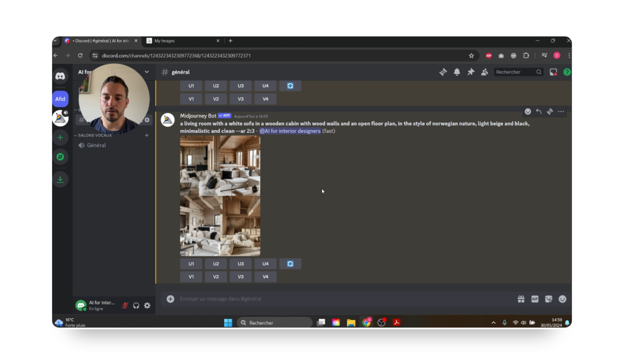
Task: Show hidden icons in system tray
Action: 494,322
